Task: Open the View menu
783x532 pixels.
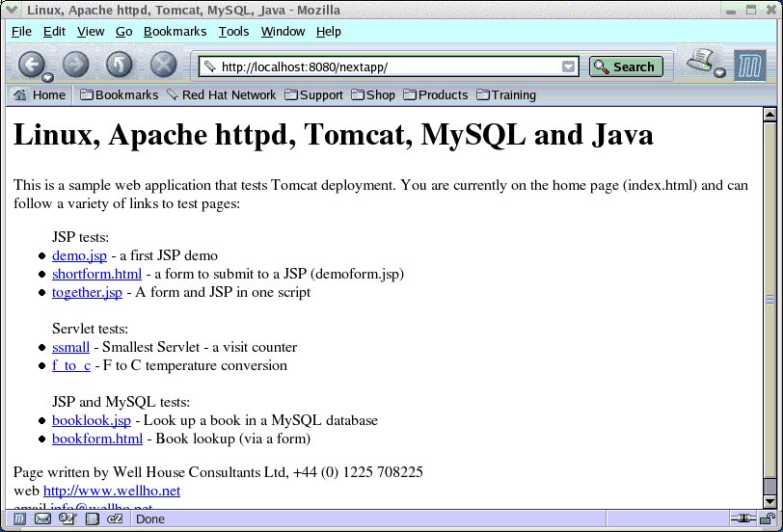Action: point(91,32)
